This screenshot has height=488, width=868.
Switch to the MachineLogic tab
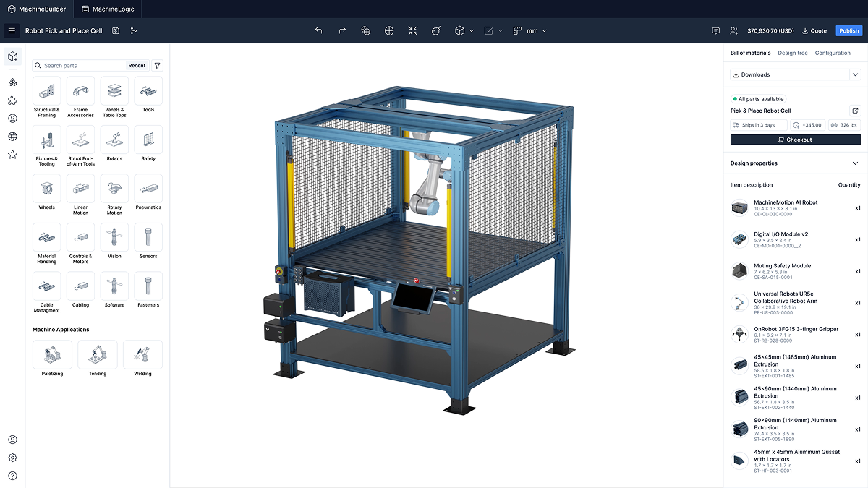click(x=108, y=10)
